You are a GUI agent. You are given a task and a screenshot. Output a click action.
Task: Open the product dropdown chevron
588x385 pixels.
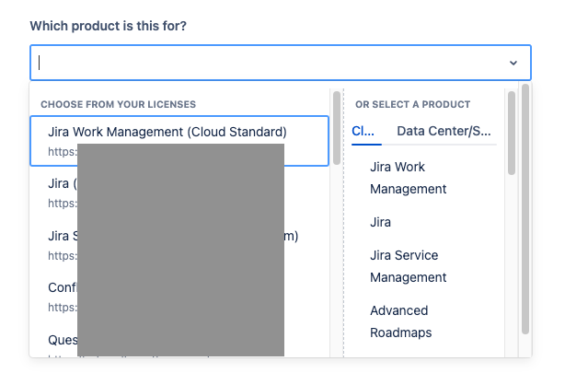click(x=513, y=63)
